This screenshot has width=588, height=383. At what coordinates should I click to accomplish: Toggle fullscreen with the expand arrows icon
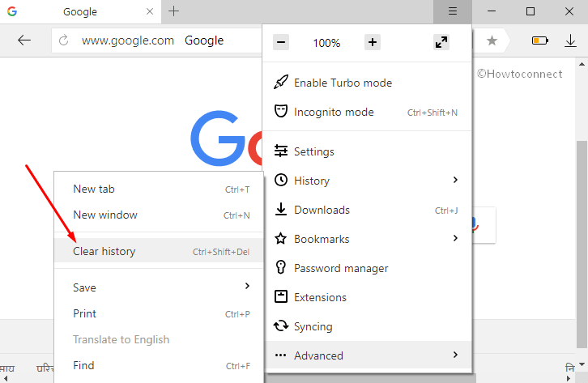441,42
